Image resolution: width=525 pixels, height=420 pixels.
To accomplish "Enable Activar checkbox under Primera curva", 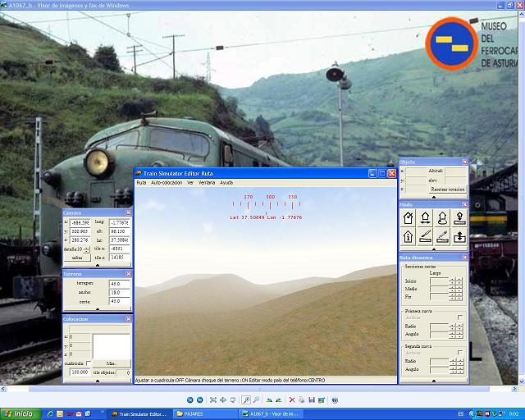I will coord(459,317).
